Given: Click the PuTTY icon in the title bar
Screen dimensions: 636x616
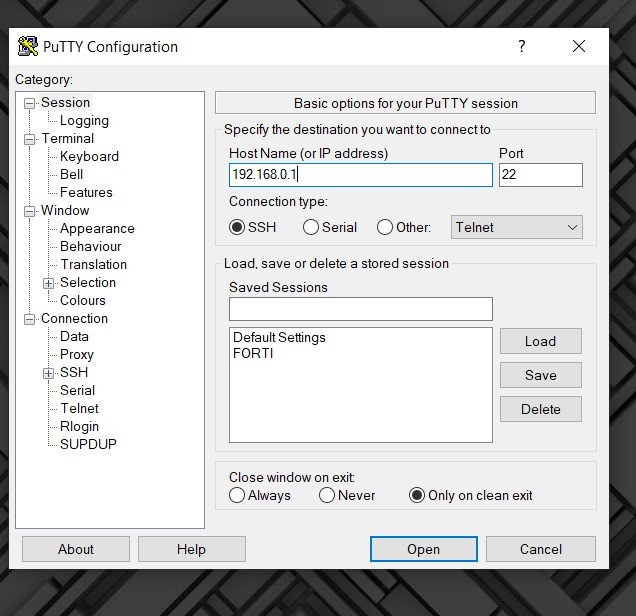Looking at the screenshot, I should point(28,46).
